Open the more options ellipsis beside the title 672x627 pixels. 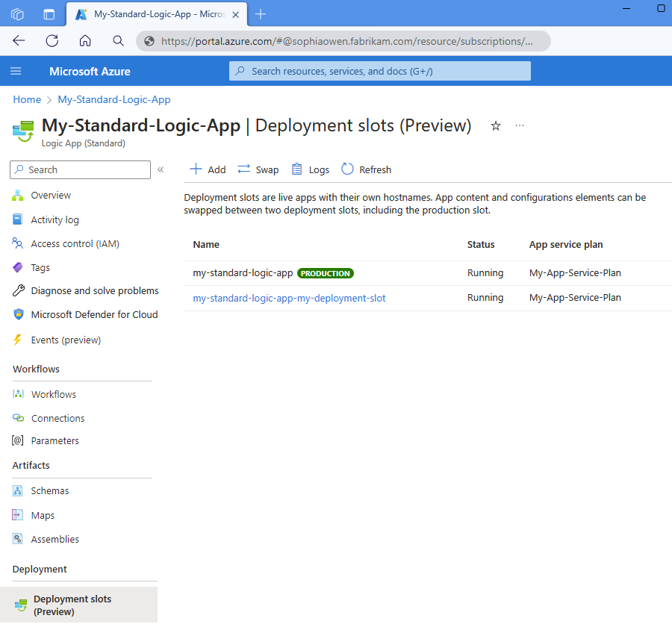coord(520,125)
